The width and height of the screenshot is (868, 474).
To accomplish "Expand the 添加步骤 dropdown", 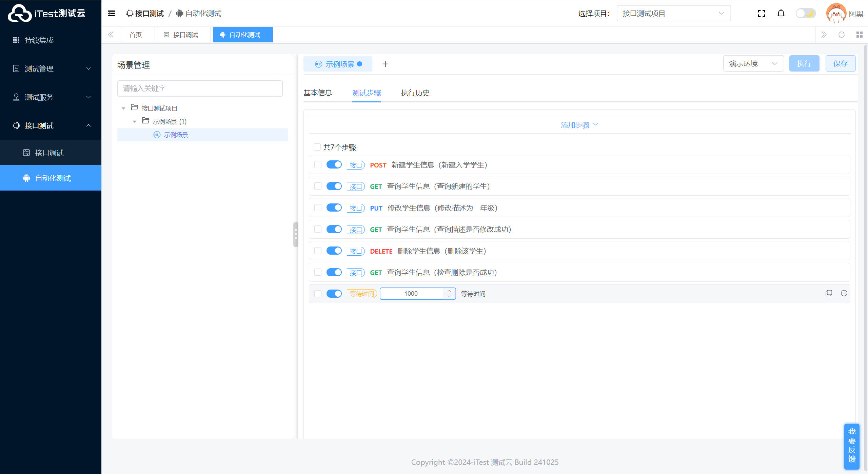I will point(579,125).
